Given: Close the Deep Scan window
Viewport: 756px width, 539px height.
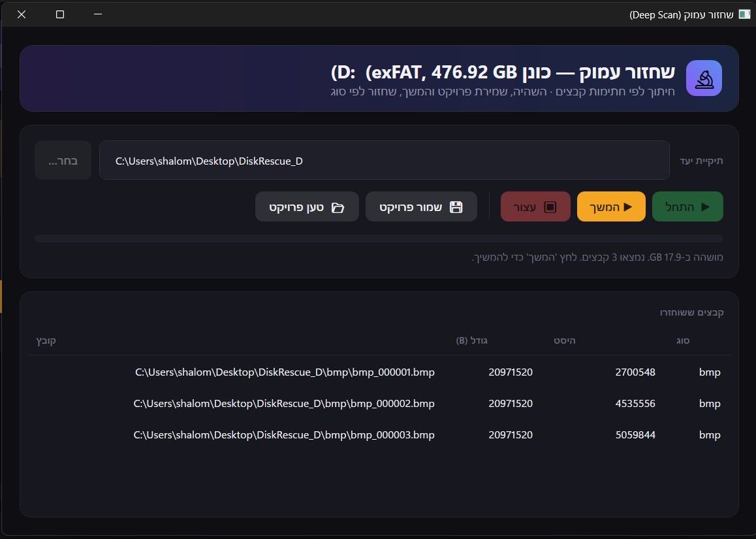Looking at the screenshot, I should tap(21, 14).
